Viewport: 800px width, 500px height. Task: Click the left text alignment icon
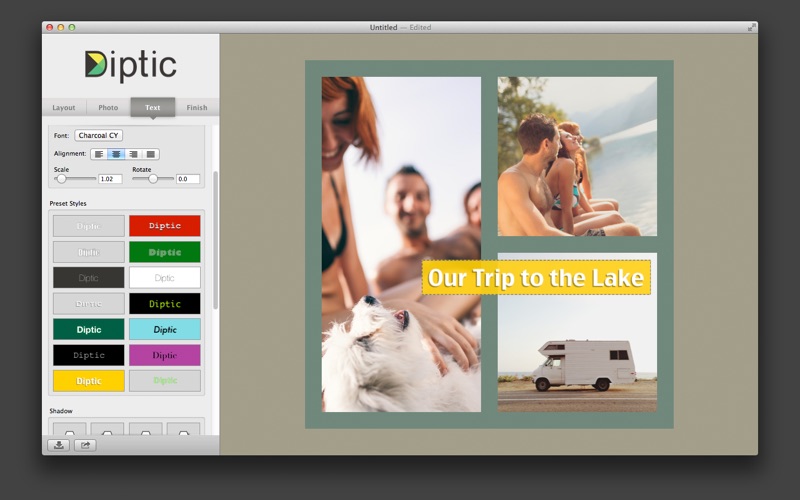pos(99,154)
